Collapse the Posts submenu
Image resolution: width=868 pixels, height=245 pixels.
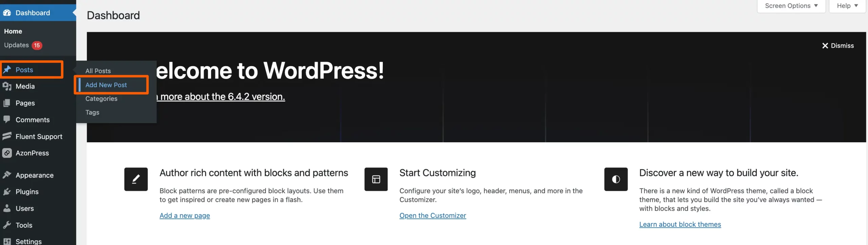tap(24, 69)
